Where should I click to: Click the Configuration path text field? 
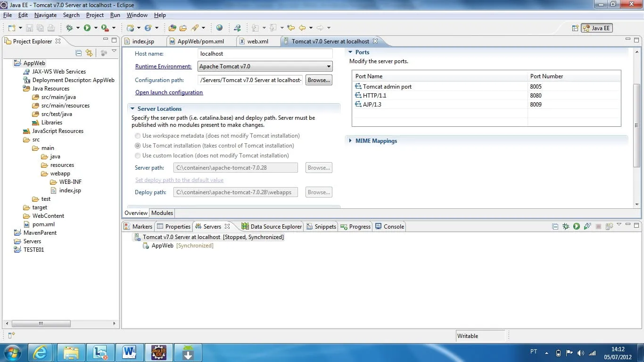point(251,80)
